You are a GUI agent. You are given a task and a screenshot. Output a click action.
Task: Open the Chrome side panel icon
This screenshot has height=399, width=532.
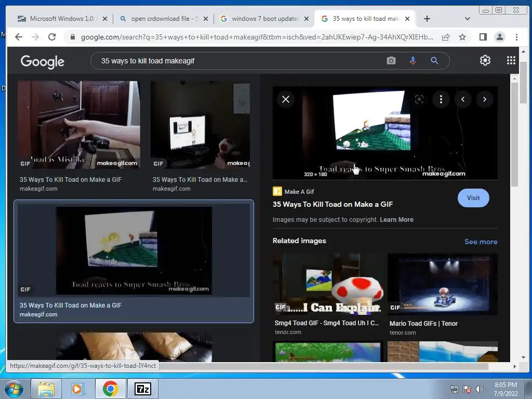(x=483, y=37)
